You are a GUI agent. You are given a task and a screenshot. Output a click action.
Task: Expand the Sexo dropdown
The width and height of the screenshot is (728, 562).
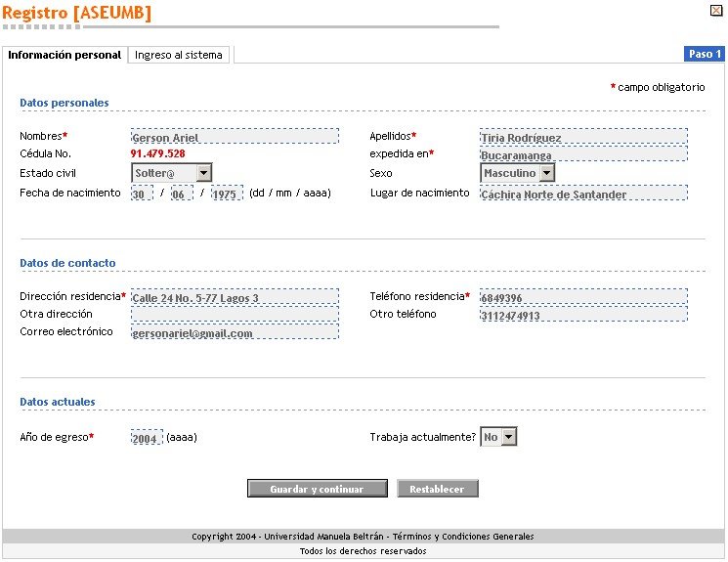point(546,173)
